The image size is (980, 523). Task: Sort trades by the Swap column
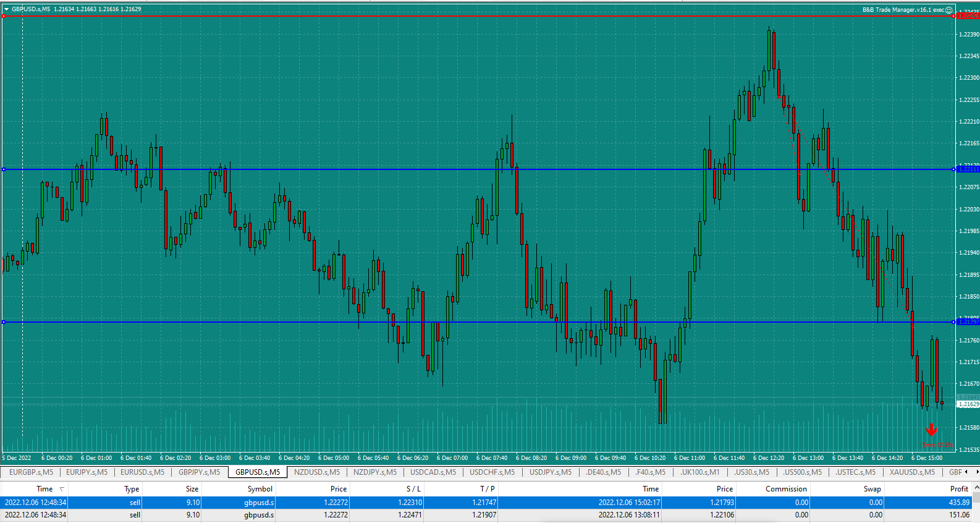point(872,489)
